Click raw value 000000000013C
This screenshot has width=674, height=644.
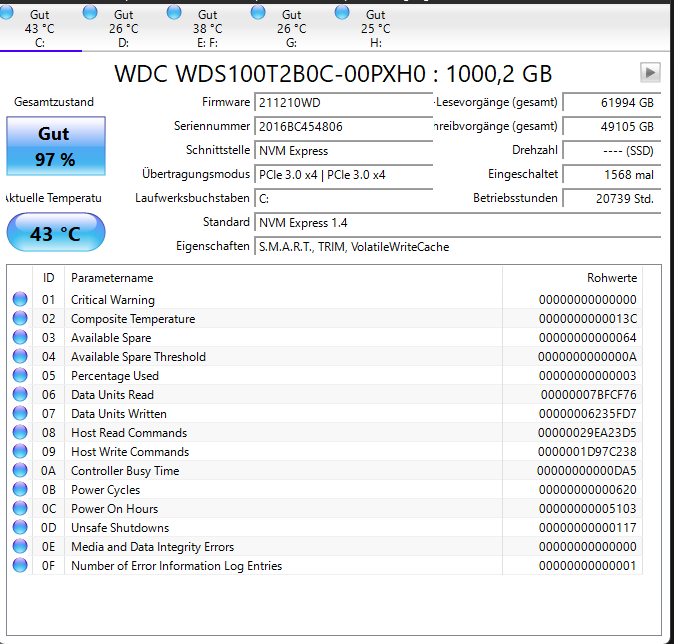(588, 319)
